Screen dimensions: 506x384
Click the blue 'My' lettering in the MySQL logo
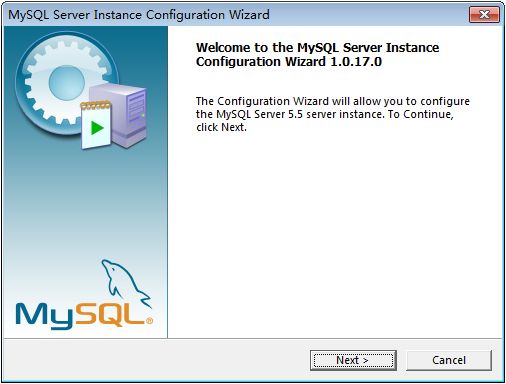(x=44, y=316)
